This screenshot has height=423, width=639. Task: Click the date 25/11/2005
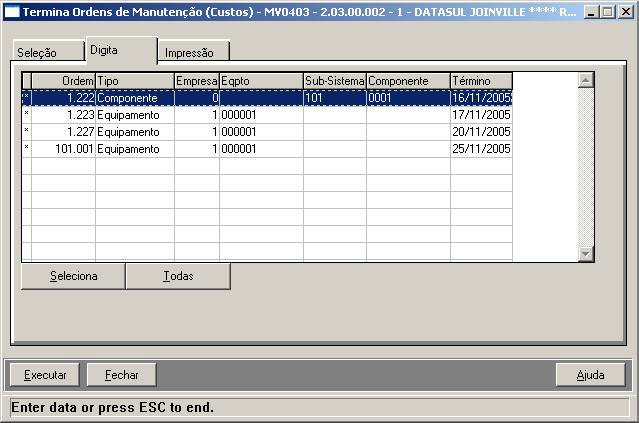click(481, 149)
